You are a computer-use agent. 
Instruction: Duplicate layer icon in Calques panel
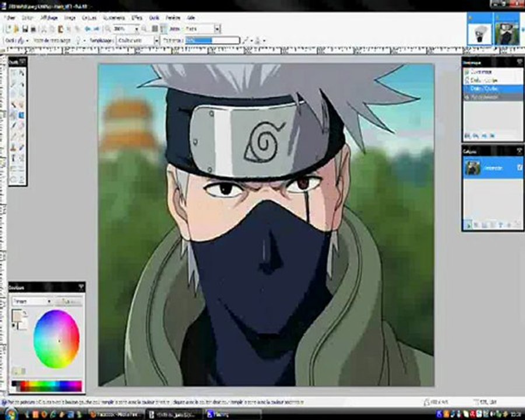pyautogui.click(x=485, y=225)
